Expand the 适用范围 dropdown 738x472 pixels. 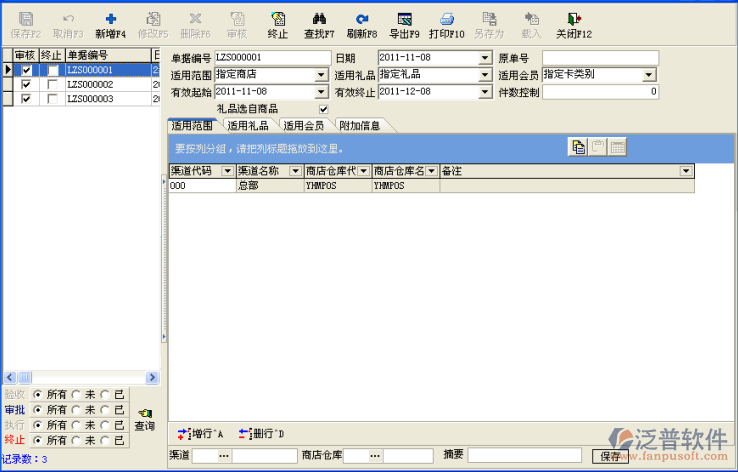click(321, 75)
